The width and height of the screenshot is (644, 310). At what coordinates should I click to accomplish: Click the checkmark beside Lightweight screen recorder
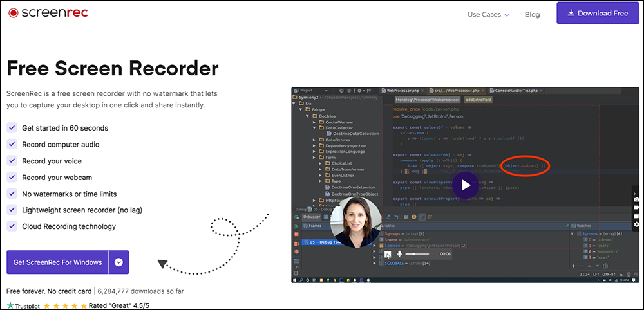(x=12, y=210)
